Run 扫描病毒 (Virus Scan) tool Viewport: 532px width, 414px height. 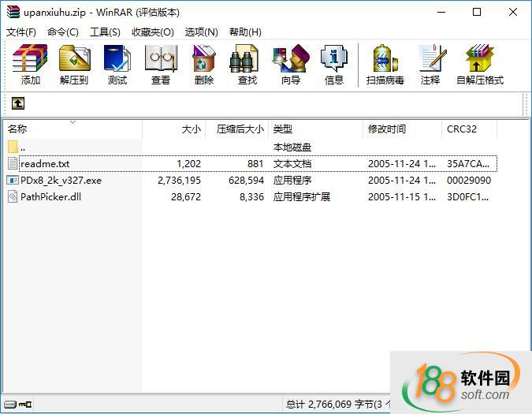385,65
